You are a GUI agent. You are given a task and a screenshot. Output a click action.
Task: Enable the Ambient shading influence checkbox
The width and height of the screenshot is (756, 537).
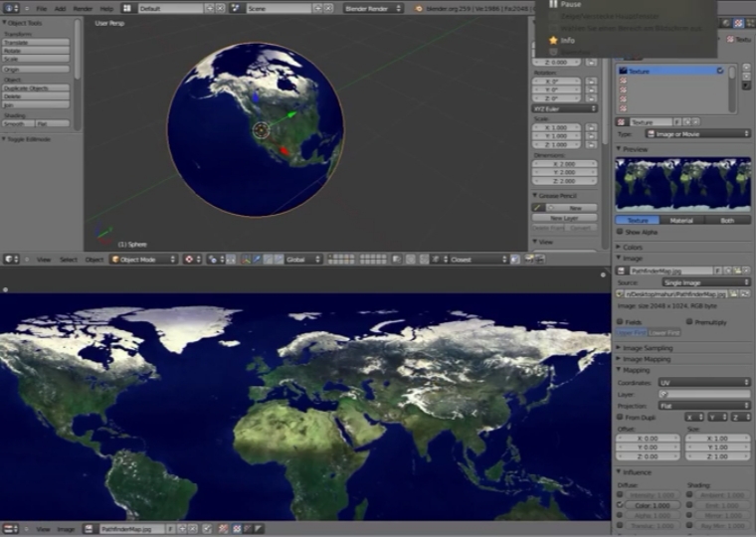point(689,494)
